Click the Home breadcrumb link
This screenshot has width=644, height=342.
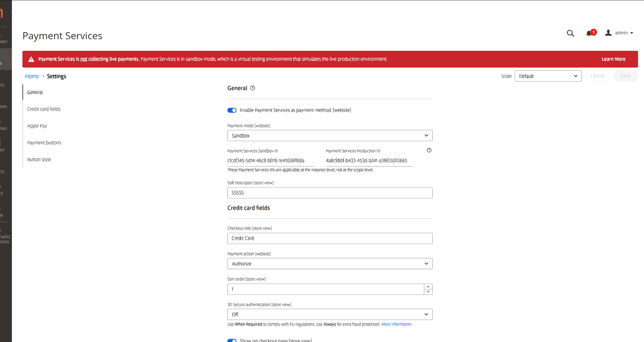pyautogui.click(x=32, y=76)
